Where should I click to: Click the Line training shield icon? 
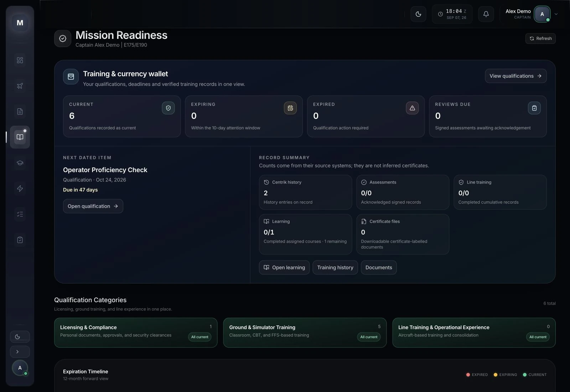(461, 182)
